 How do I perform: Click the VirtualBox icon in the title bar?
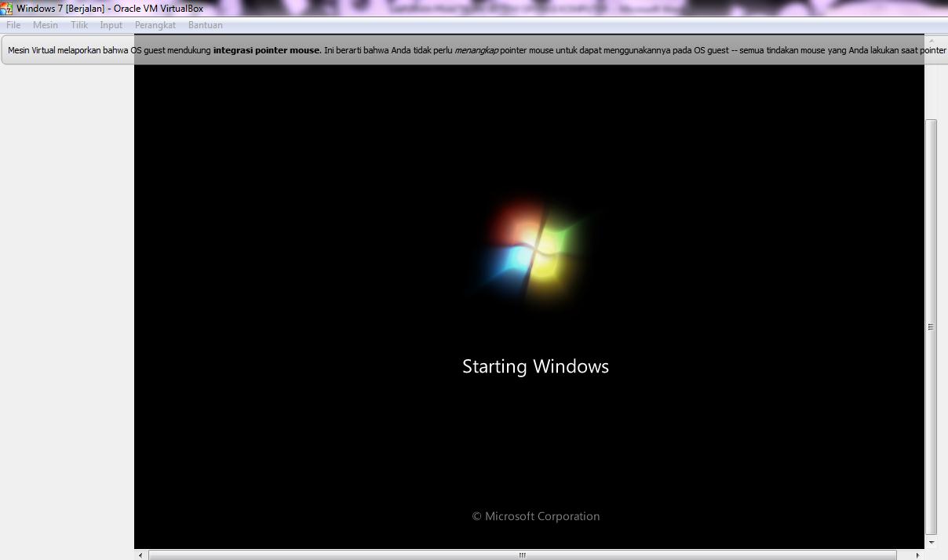pyautogui.click(x=7, y=9)
